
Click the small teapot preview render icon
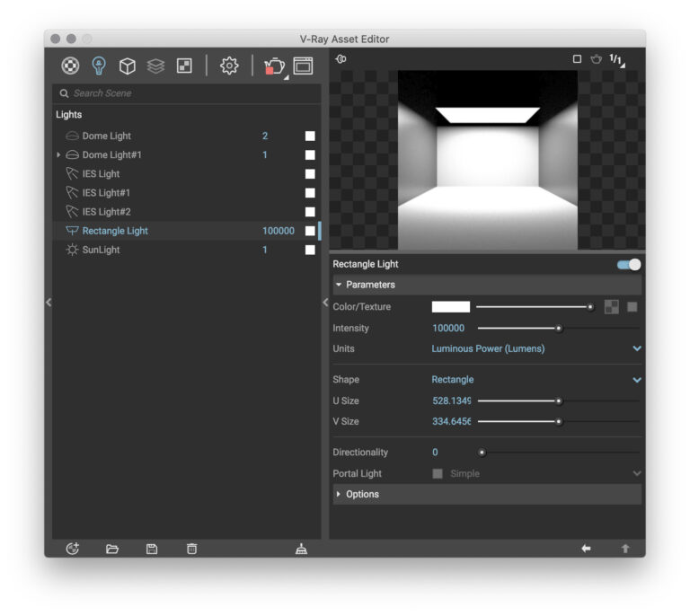[597, 58]
